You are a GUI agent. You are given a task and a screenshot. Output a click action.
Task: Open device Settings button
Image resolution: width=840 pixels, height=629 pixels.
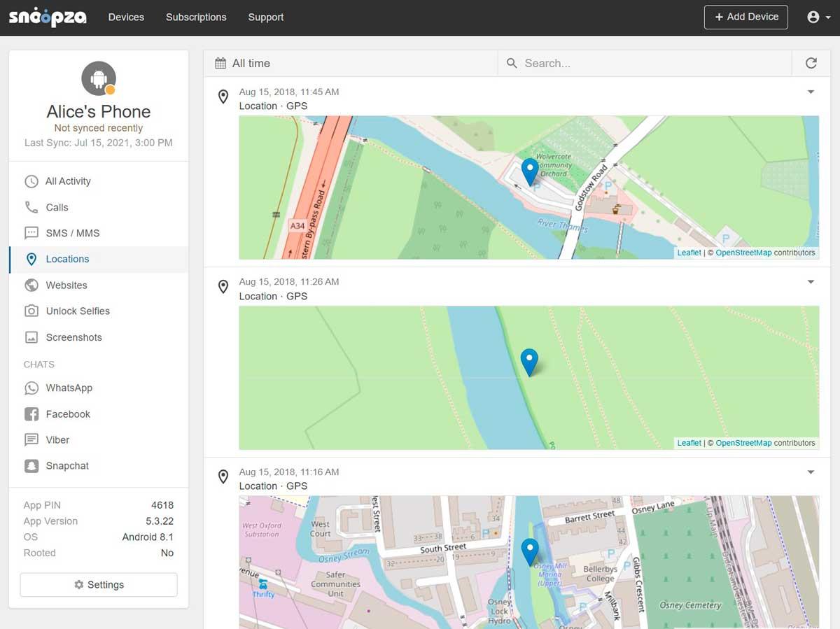coord(99,584)
